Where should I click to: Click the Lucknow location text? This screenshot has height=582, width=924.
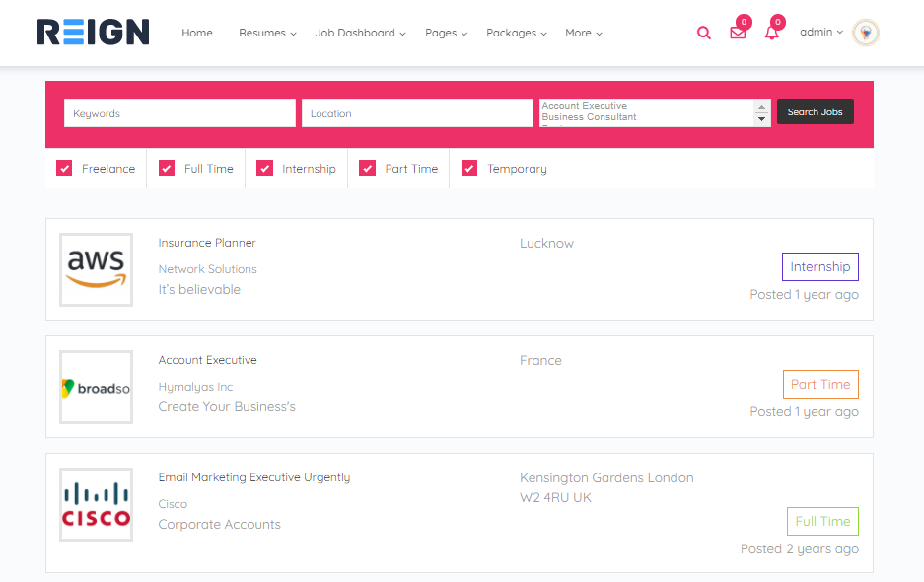coord(546,243)
